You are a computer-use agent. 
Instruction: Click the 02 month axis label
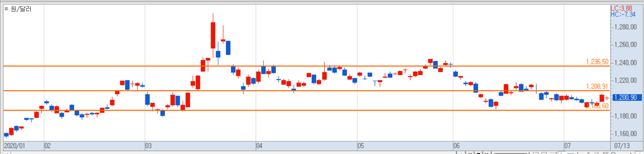point(48,146)
